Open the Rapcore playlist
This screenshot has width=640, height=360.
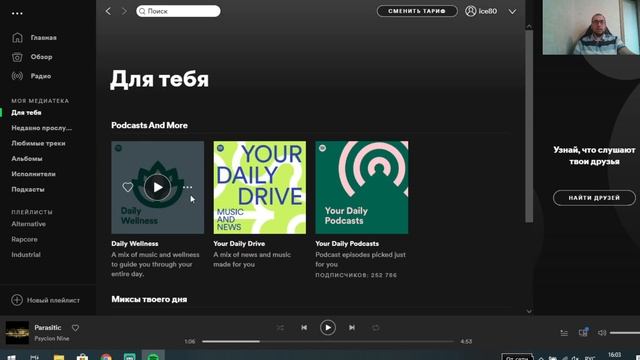tap(24, 239)
